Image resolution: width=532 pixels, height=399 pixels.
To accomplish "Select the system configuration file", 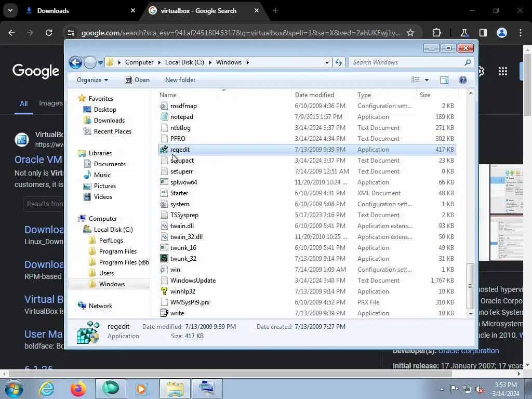I will (x=307, y=204).
